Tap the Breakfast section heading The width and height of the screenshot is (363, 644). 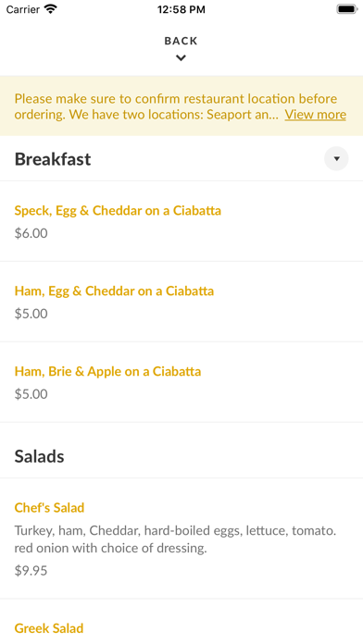(x=53, y=159)
